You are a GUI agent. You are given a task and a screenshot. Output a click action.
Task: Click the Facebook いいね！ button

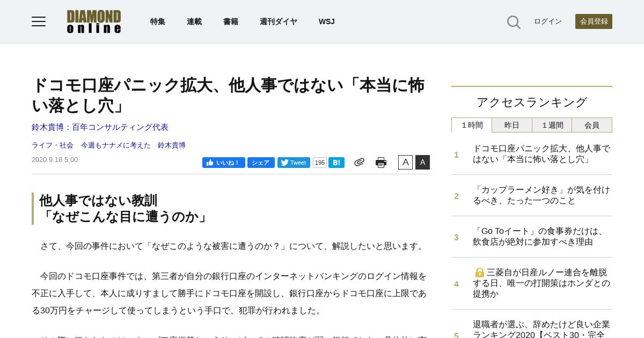pyautogui.click(x=224, y=163)
